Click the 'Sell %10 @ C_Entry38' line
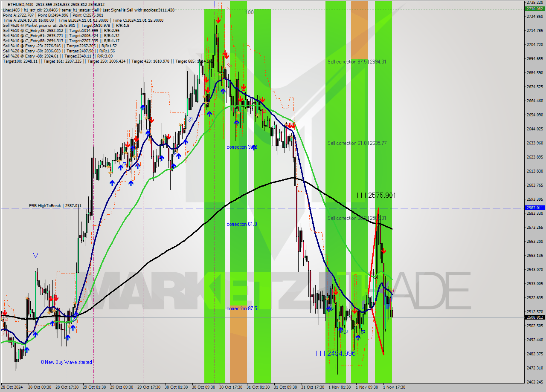546x392 pixels. click(x=61, y=30)
